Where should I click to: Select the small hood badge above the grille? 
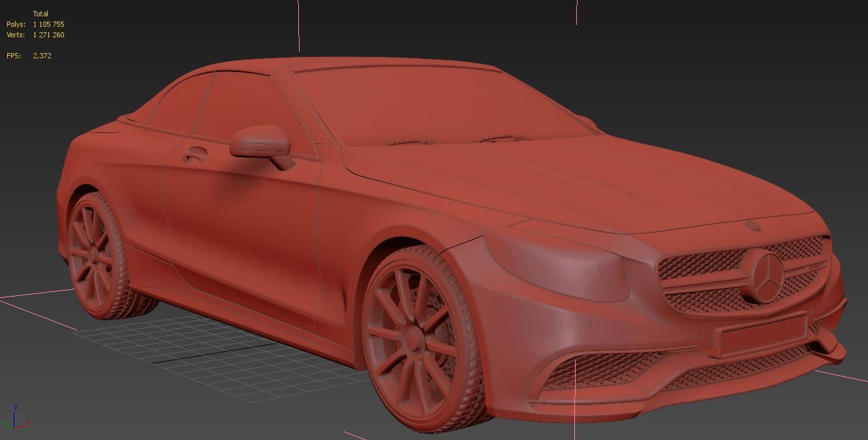point(752,227)
